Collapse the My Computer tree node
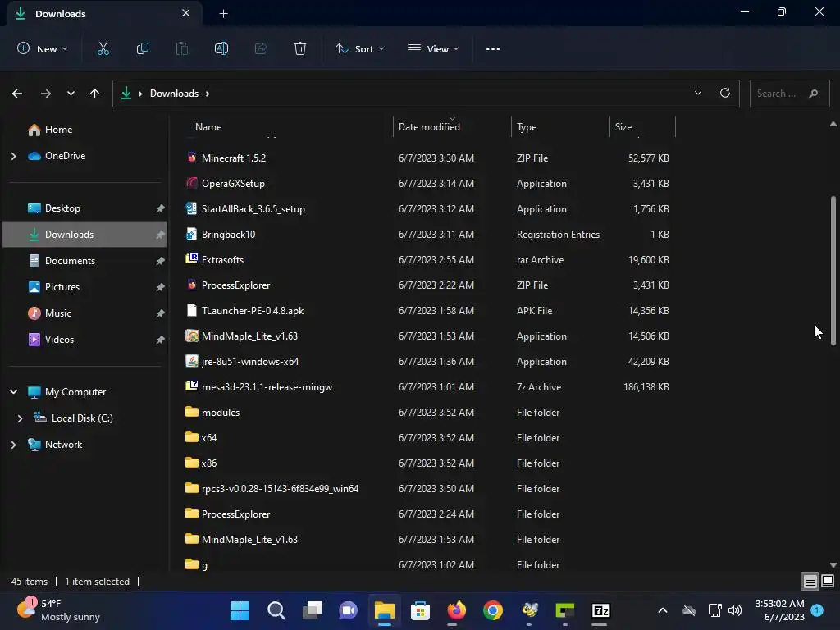This screenshot has height=630, width=840. coord(13,392)
